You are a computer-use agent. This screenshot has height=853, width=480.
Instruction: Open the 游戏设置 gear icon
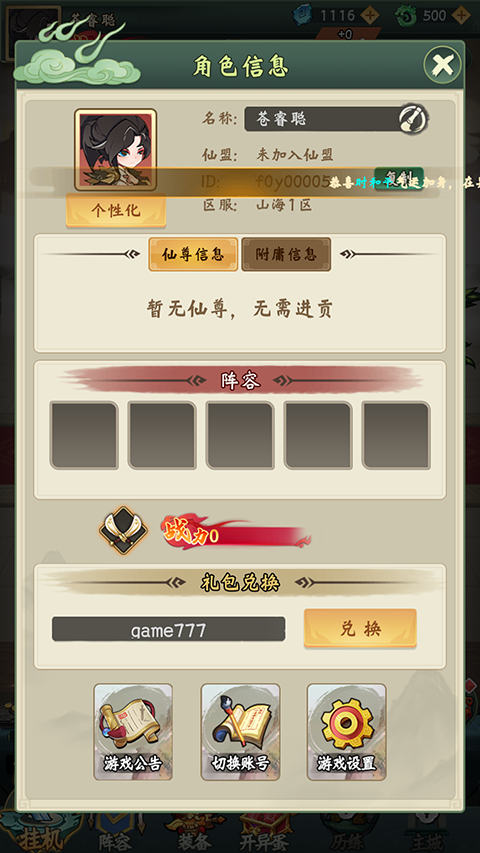point(347,732)
